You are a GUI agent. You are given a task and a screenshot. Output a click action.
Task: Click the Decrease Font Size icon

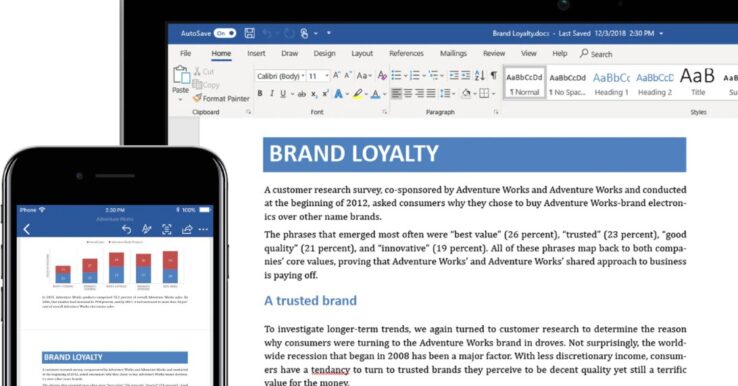pos(348,75)
